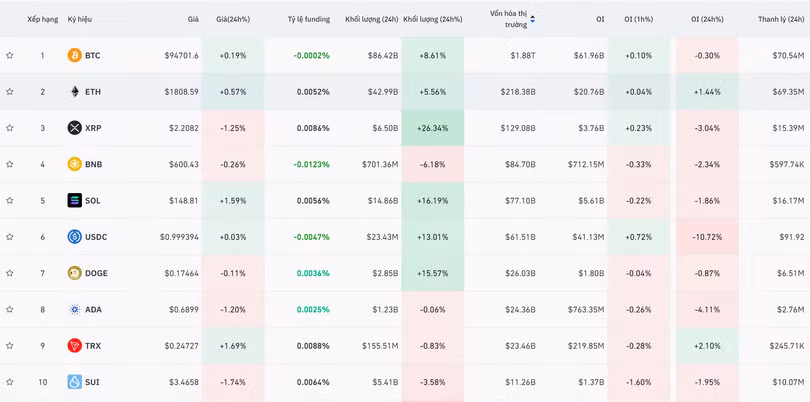This screenshot has width=810, height=402.
Task: Sort by Tỷ lệ funding column header
Action: 308,19
